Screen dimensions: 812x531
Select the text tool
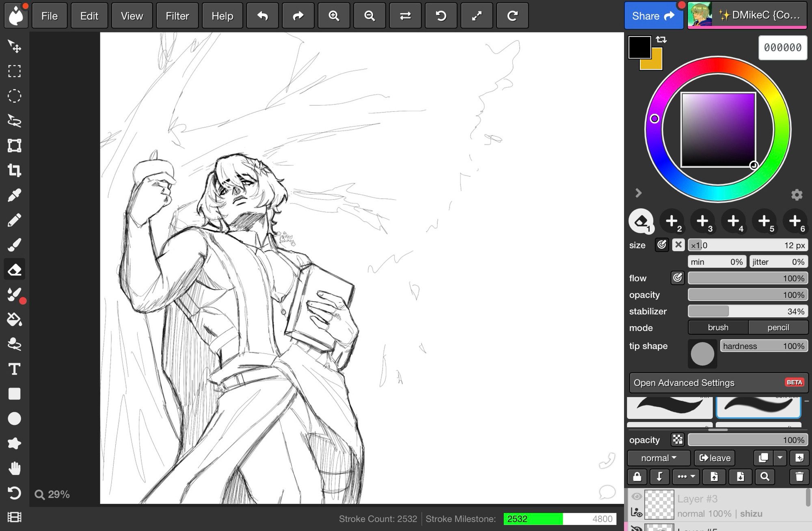[x=15, y=369]
